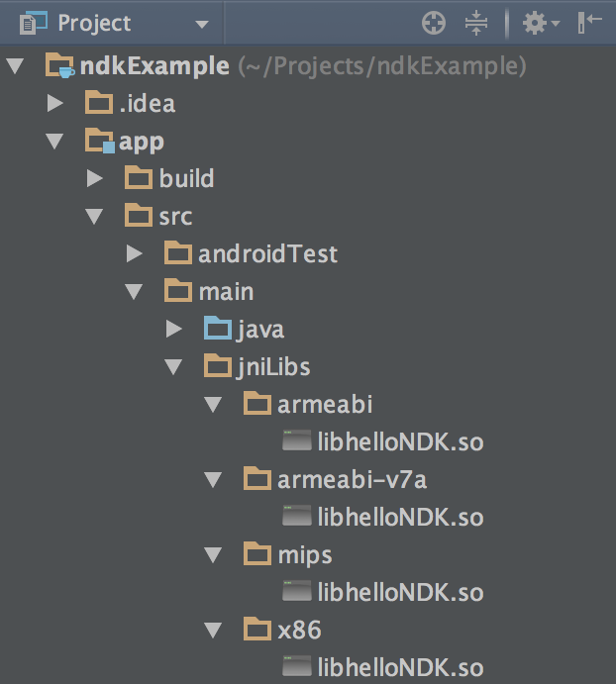Screen dimensions: 616x684
Task: Expand the .idea folder
Action: pyautogui.click(x=55, y=104)
